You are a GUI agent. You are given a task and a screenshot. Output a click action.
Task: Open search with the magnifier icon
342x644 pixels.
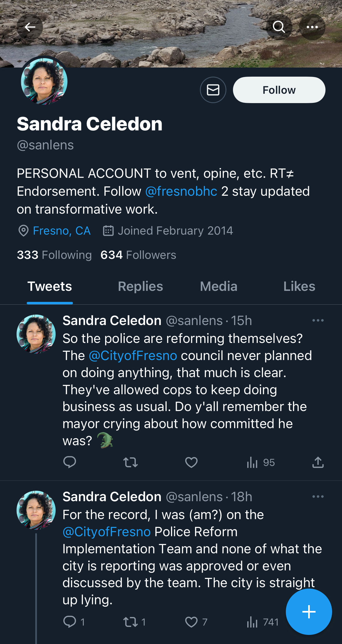click(x=279, y=27)
